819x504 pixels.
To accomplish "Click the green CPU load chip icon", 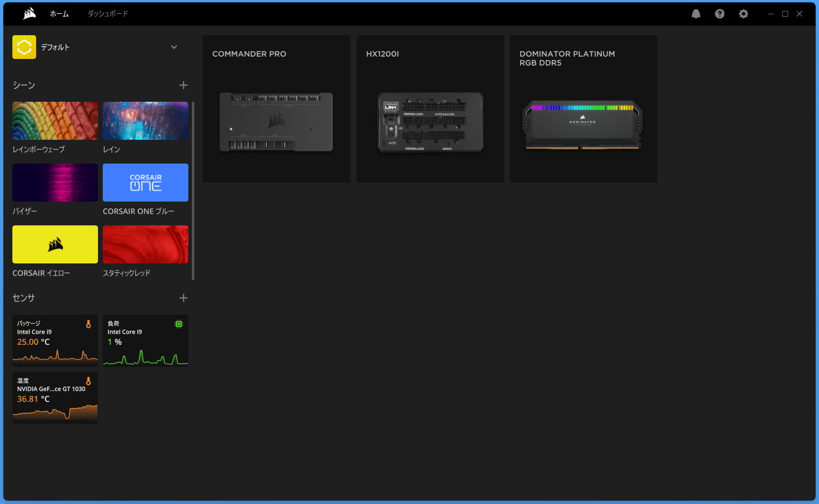I will point(179,324).
